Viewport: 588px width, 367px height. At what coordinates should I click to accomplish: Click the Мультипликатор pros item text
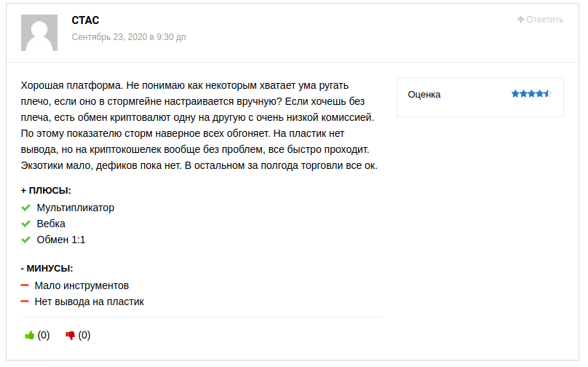76,208
